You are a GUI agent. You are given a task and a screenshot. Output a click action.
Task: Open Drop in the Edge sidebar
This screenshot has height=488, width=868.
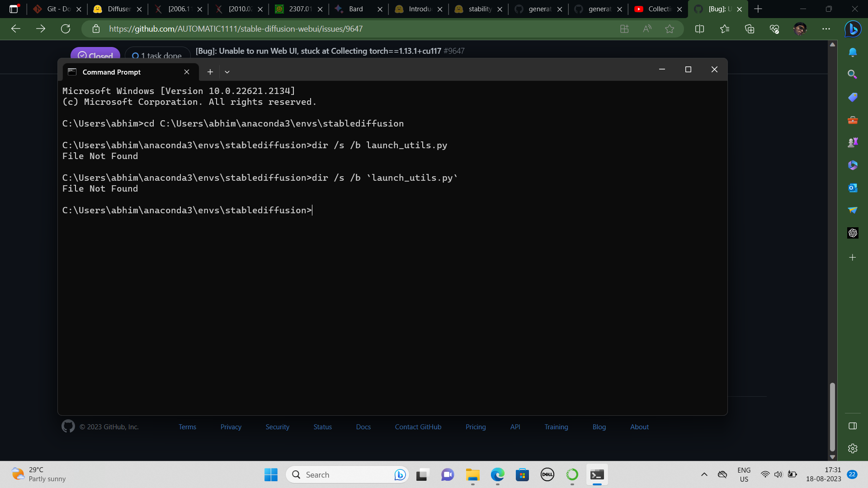pos(853,210)
